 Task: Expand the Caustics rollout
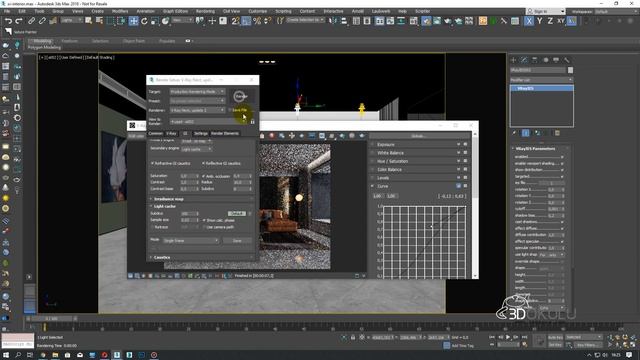[202, 258]
